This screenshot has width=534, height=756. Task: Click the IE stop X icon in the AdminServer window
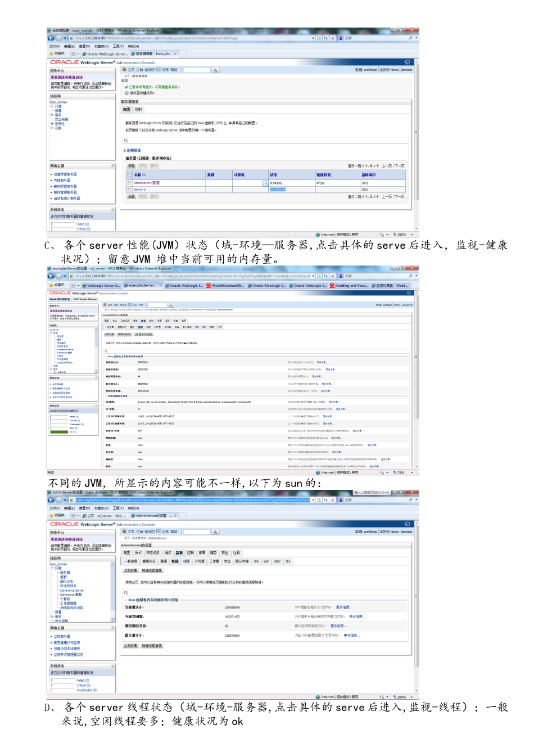[333, 499]
